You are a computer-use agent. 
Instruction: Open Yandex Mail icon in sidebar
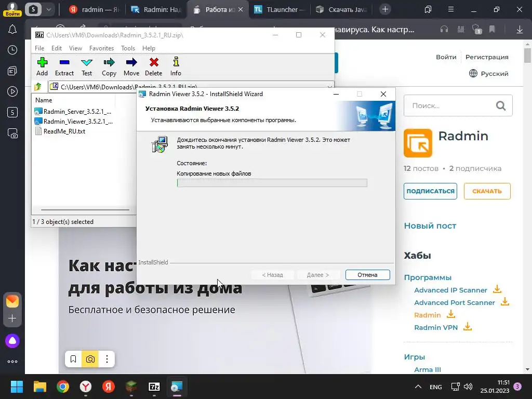12,301
